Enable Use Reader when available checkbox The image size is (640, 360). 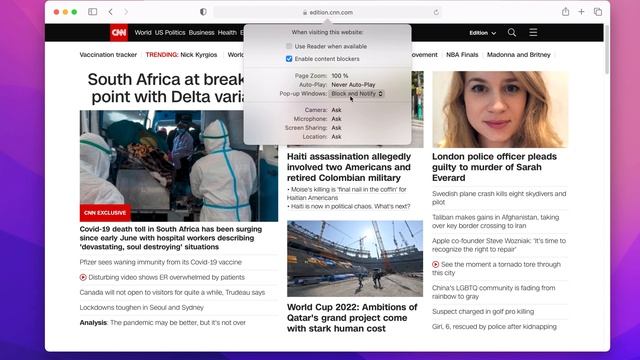(x=289, y=46)
